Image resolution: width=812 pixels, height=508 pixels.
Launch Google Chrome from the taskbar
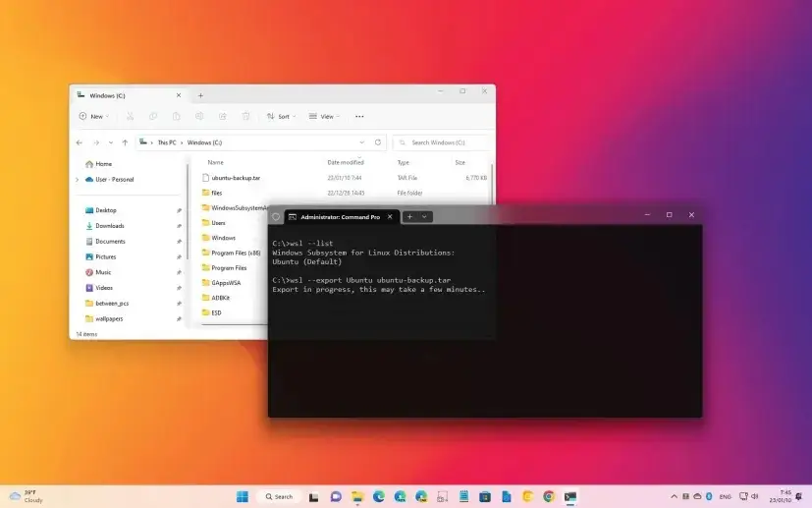pyautogui.click(x=549, y=496)
